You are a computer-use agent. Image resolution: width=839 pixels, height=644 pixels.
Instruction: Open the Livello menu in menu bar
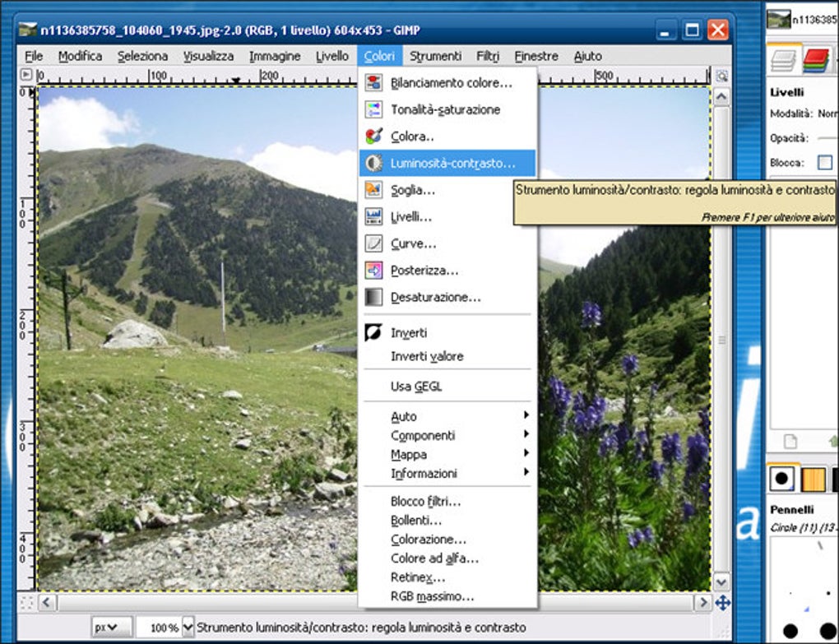(x=331, y=56)
